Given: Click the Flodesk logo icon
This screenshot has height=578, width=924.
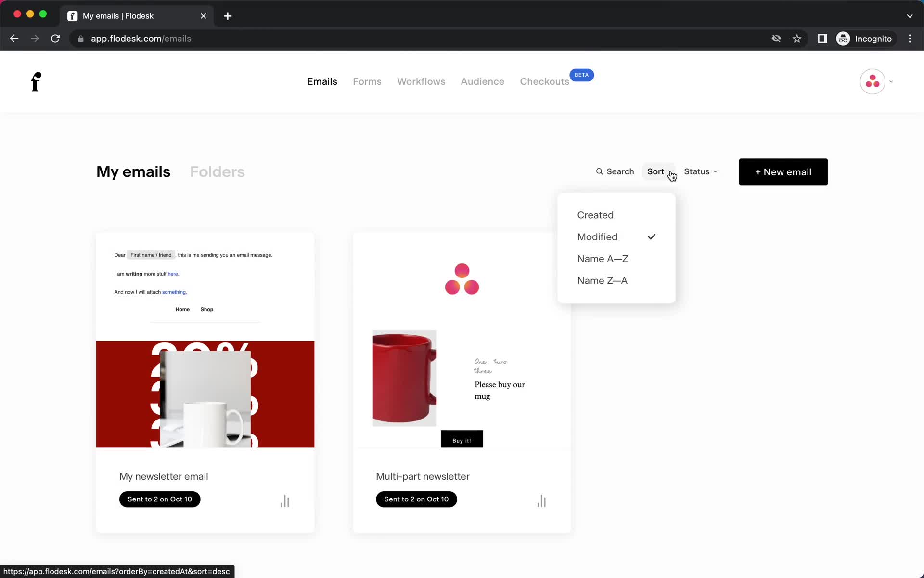Looking at the screenshot, I should click(x=35, y=81).
